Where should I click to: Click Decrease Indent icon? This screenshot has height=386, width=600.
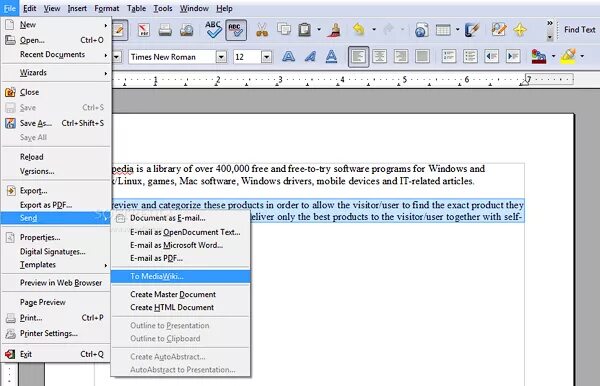click(491, 57)
